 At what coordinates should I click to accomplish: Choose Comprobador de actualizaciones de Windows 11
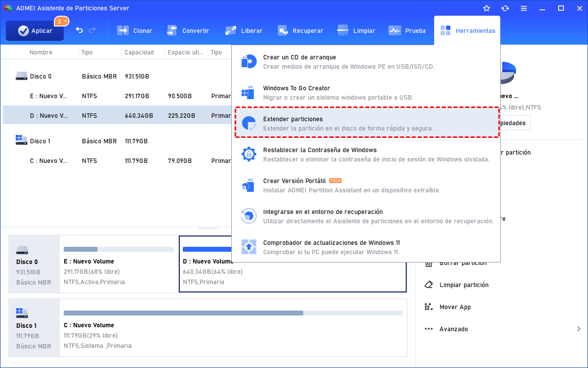click(366, 247)
